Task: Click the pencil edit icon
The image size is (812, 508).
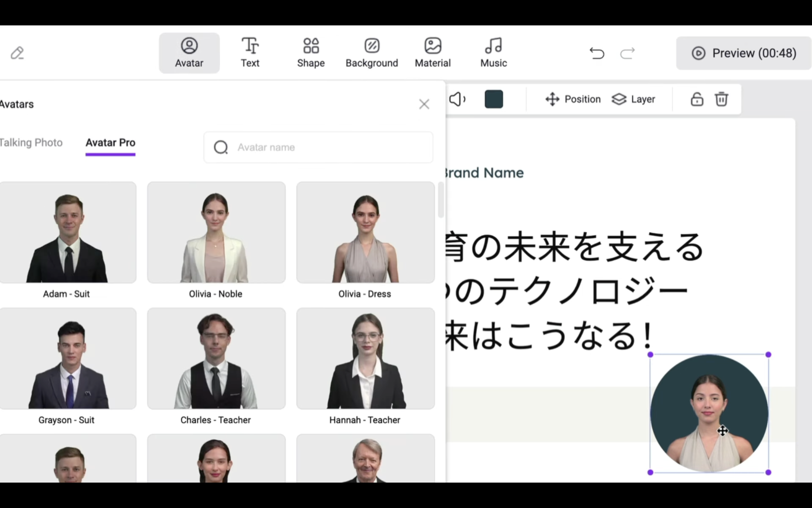Action: click(17, 53)
